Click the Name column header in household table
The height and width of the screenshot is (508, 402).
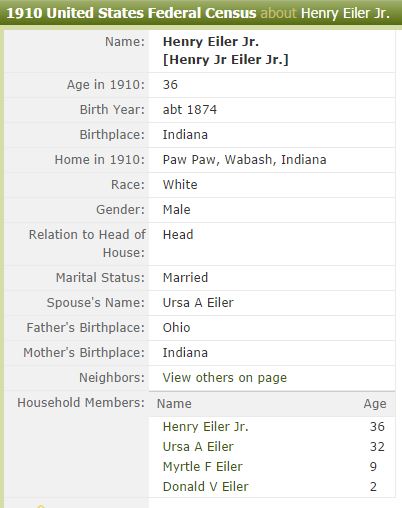click(x=174, y=404)
